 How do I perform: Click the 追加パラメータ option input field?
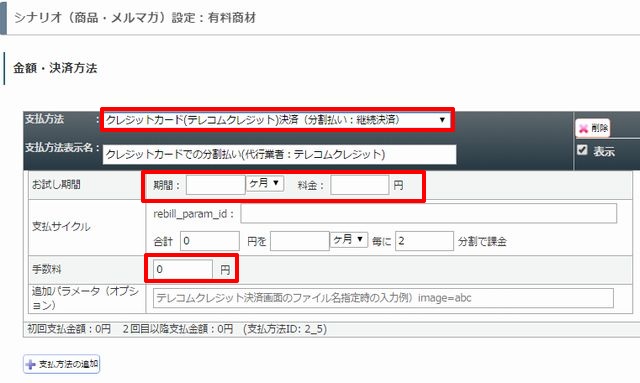click(x=383, y=298)
